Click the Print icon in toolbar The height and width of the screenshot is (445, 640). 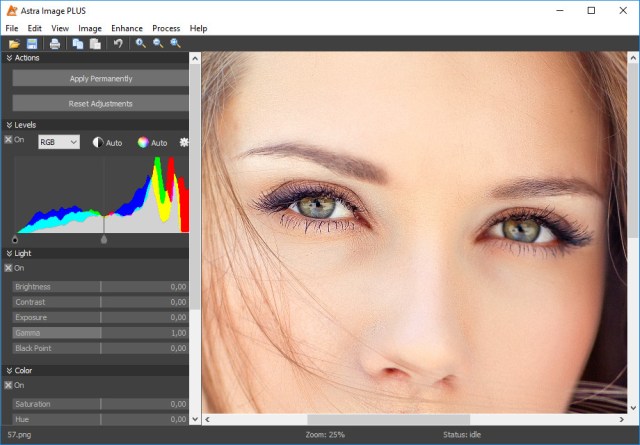tap(55, 44)
